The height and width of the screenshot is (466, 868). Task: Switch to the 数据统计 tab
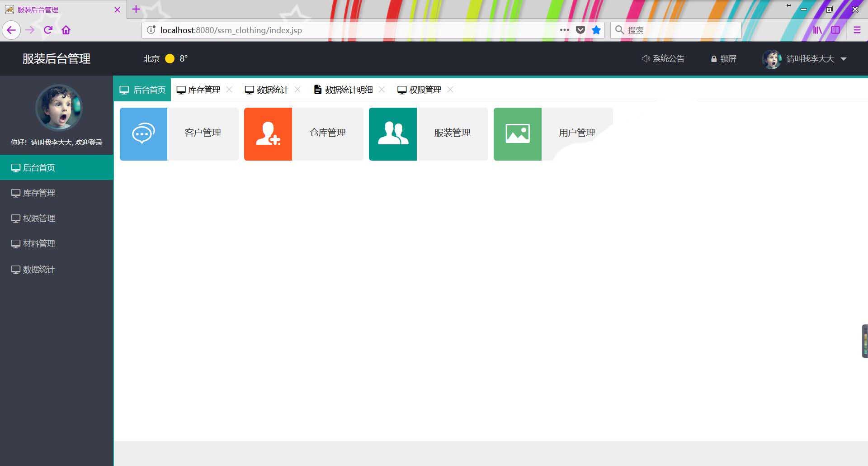(x=267, y=90)
